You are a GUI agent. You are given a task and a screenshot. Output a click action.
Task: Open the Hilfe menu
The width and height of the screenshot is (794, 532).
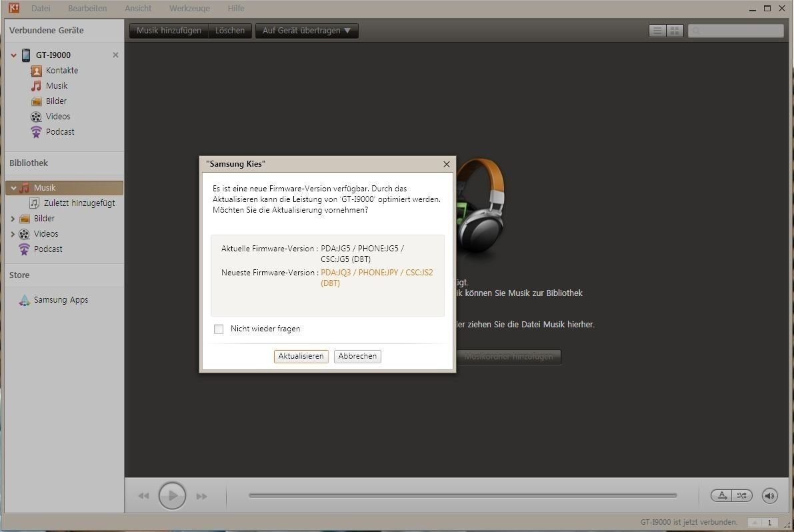pyautogui.click(x=236, y=8)
